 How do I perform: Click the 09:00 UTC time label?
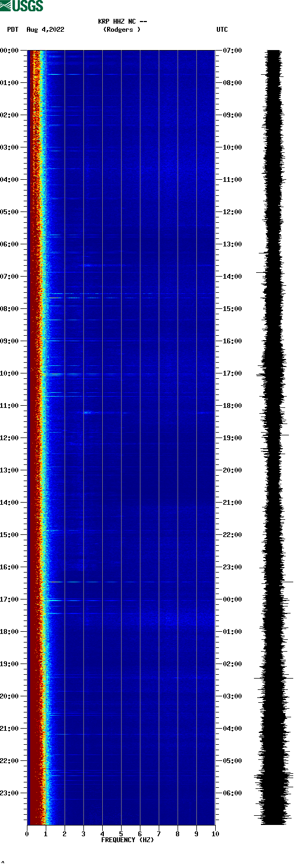(232, 115)
